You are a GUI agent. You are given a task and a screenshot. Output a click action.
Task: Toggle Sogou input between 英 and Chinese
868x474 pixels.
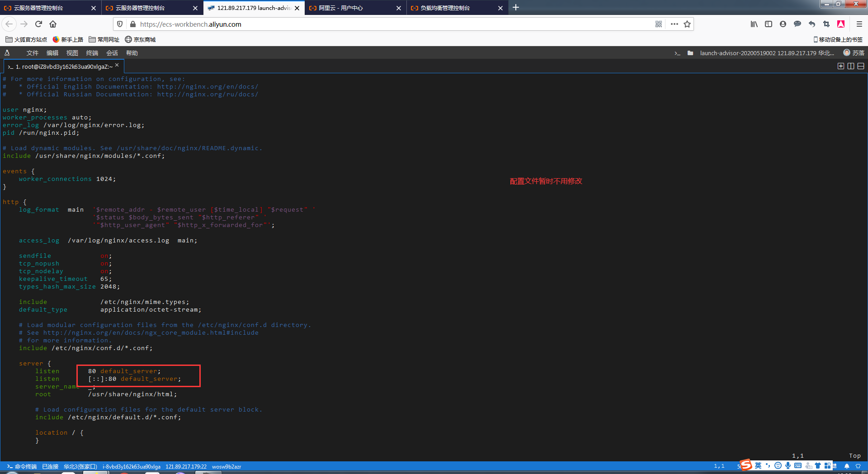coord(758,465)
